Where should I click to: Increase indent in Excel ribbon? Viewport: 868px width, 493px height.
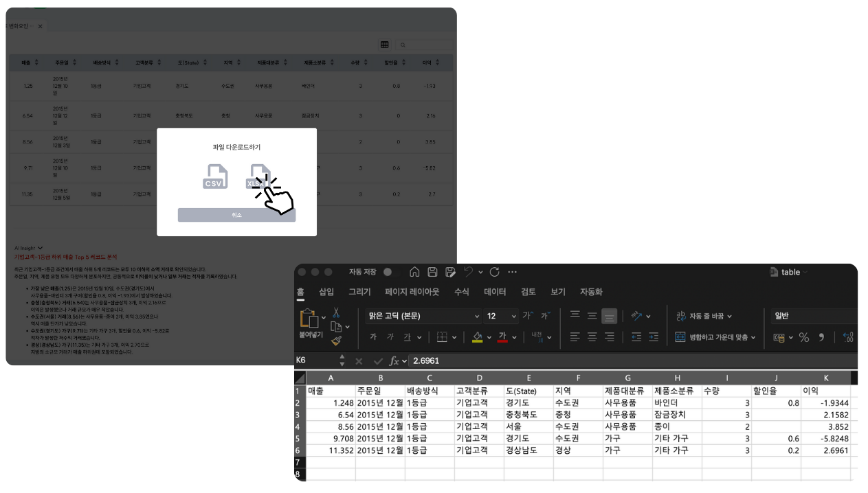click(x=653, y=337)
